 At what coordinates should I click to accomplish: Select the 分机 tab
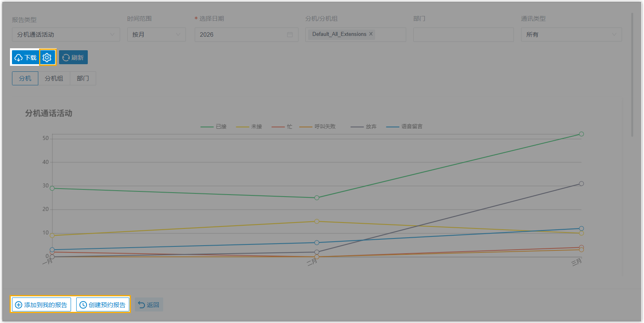[x=25, y=78]
